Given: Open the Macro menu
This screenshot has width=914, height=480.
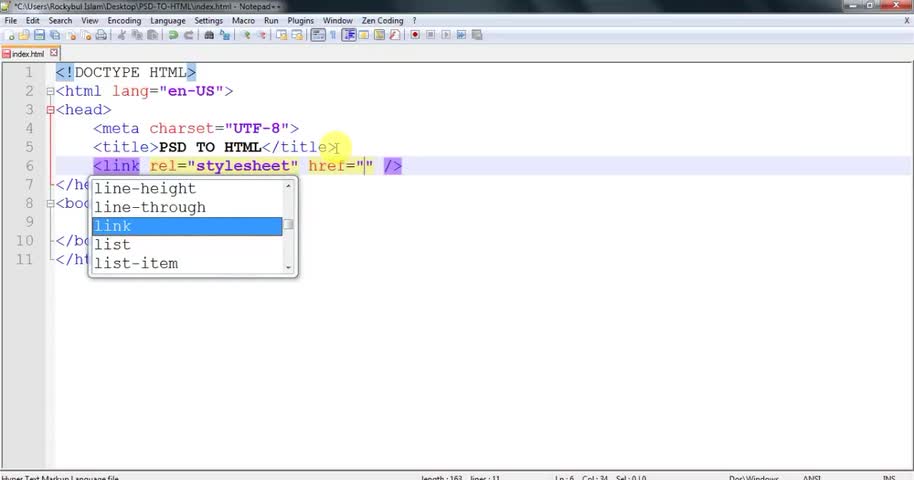Looking at the screenshot, I should click(x=243, y=20).
